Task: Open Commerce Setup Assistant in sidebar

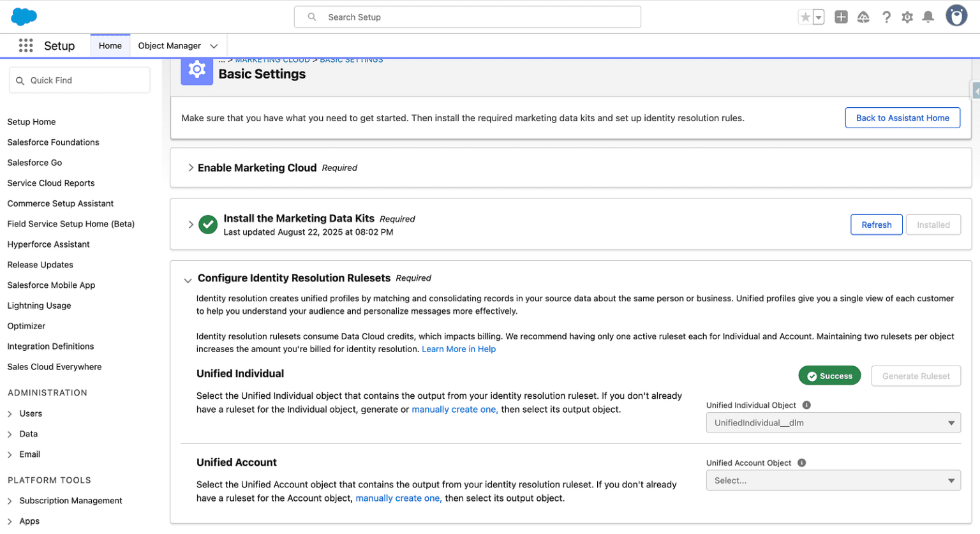Action: pos(61,204)
